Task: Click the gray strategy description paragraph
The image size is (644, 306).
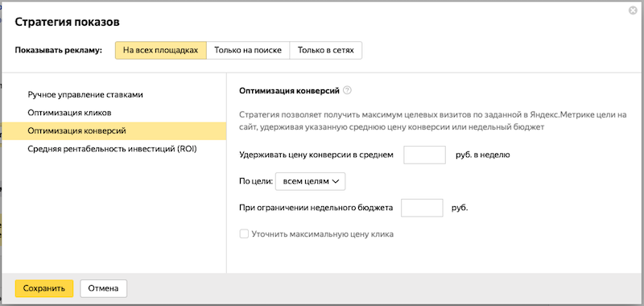Action: click(x=433, y=121)
